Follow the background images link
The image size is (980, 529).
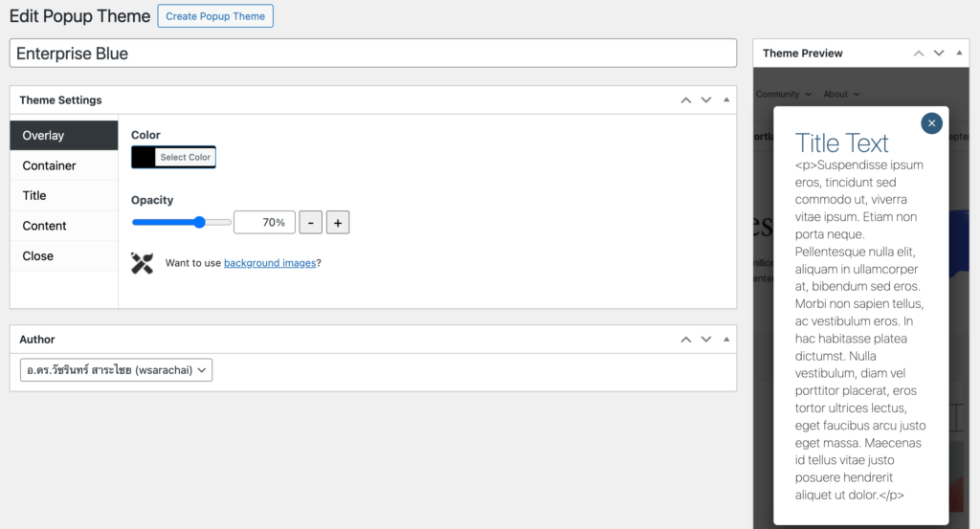(270, 263)
